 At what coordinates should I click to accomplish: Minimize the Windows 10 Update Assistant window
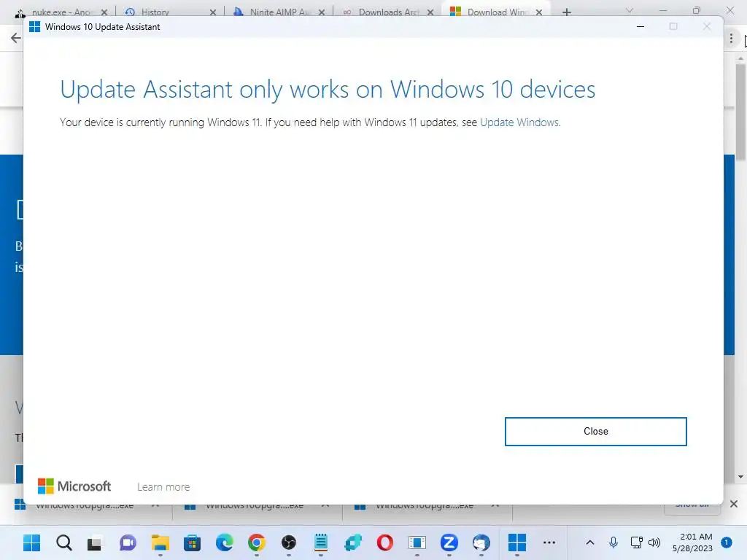(x=640, y=27)
